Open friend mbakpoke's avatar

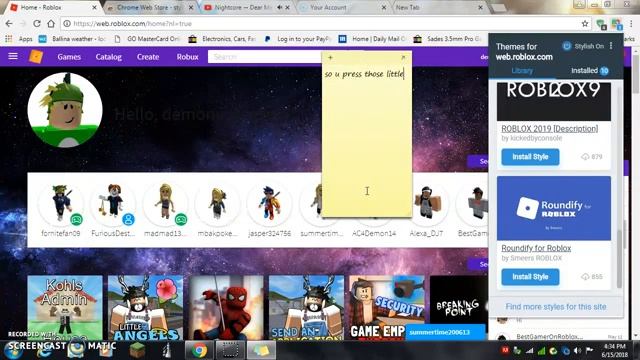pyautogui.click(x=218, y=203)
